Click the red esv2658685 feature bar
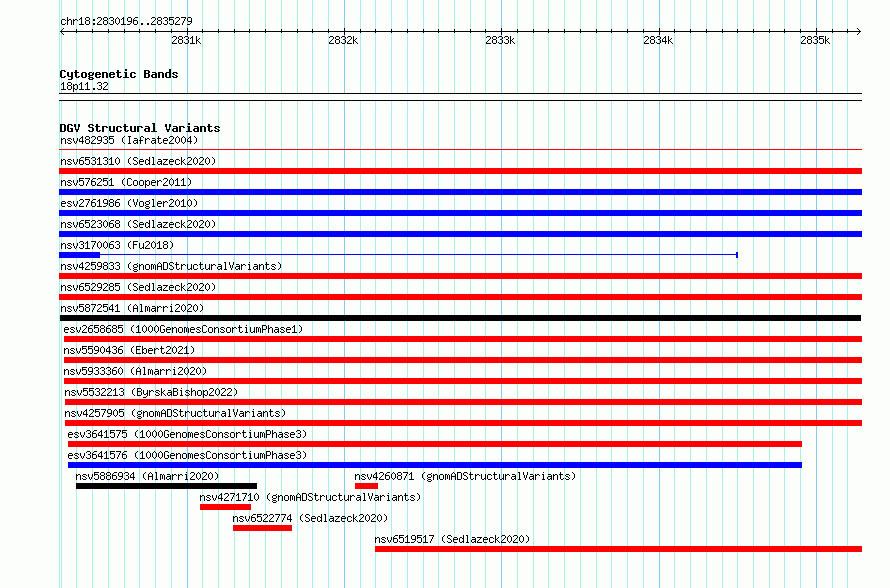Screen dimensions: 890x588 [463, 339]
